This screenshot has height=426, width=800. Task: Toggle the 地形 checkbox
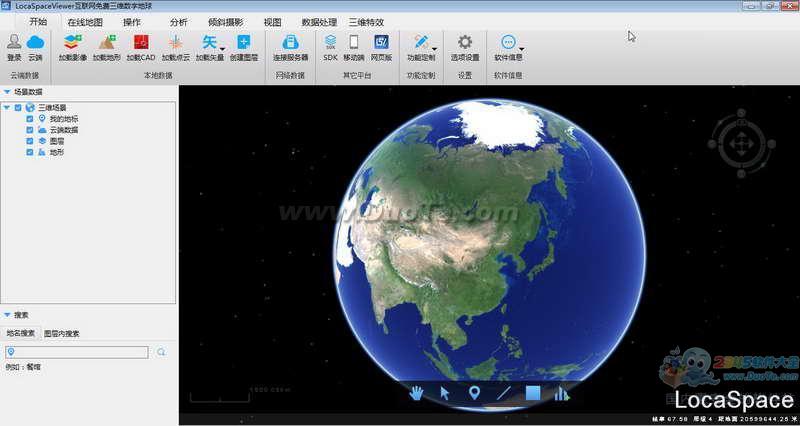click(x=30, y=153)
